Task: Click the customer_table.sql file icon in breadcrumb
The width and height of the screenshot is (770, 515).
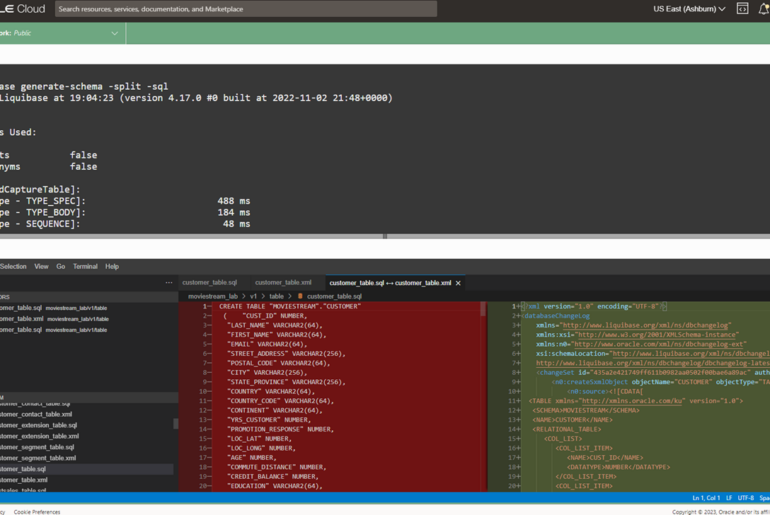Action: (300, 297)
